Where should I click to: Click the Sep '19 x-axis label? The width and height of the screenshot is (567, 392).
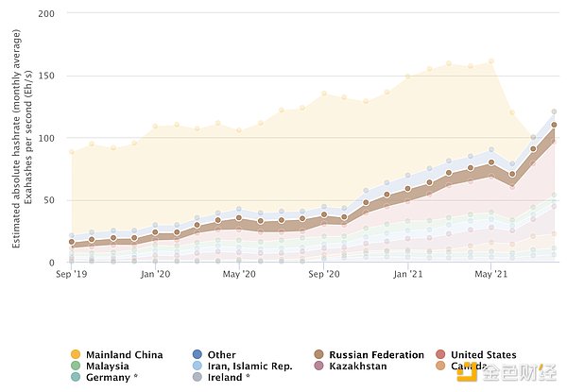[x=72, y=274]
